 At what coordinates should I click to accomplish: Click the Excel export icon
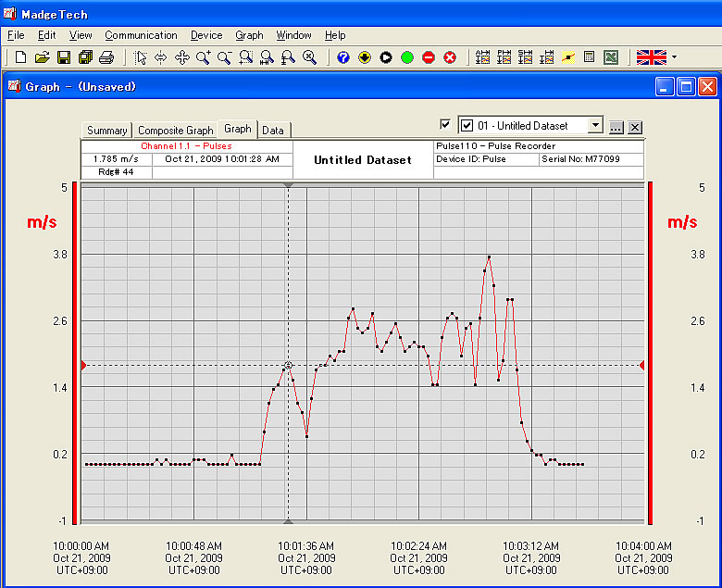[x=611, y=57]
